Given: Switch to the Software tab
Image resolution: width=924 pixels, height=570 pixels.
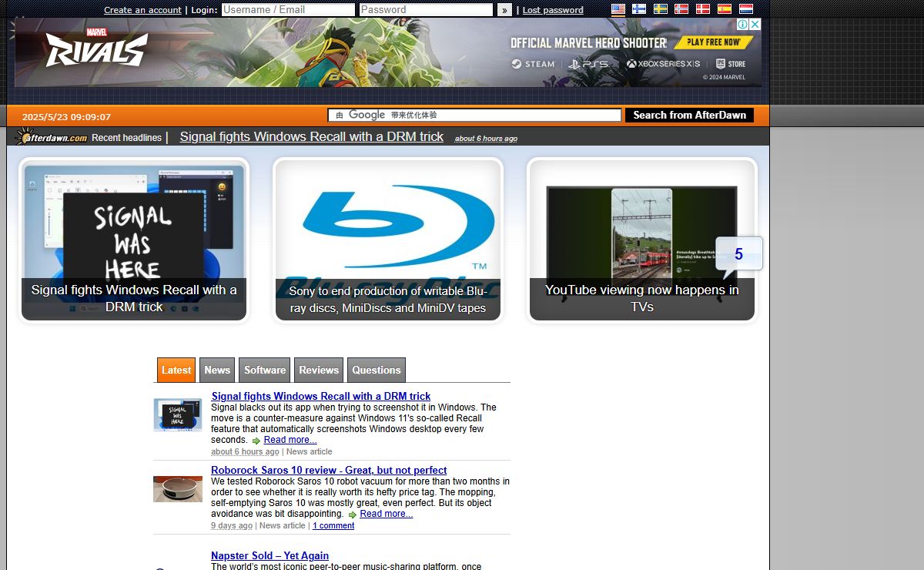Looking at the screenshot, I should tap(265, 370).
